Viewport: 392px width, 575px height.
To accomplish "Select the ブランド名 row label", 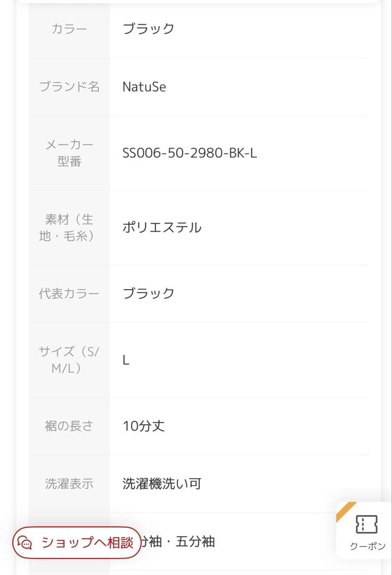I will [69, 87].
